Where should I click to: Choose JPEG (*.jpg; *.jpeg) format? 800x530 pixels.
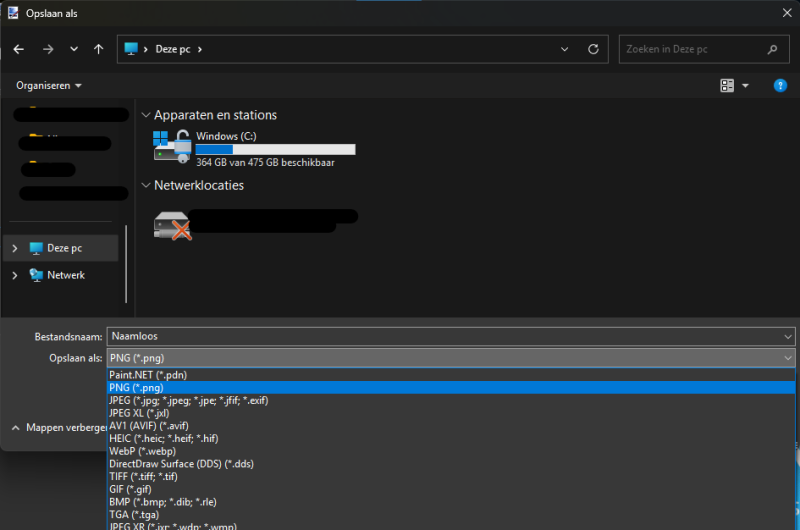pyautogui.click(x=451, y=400)
